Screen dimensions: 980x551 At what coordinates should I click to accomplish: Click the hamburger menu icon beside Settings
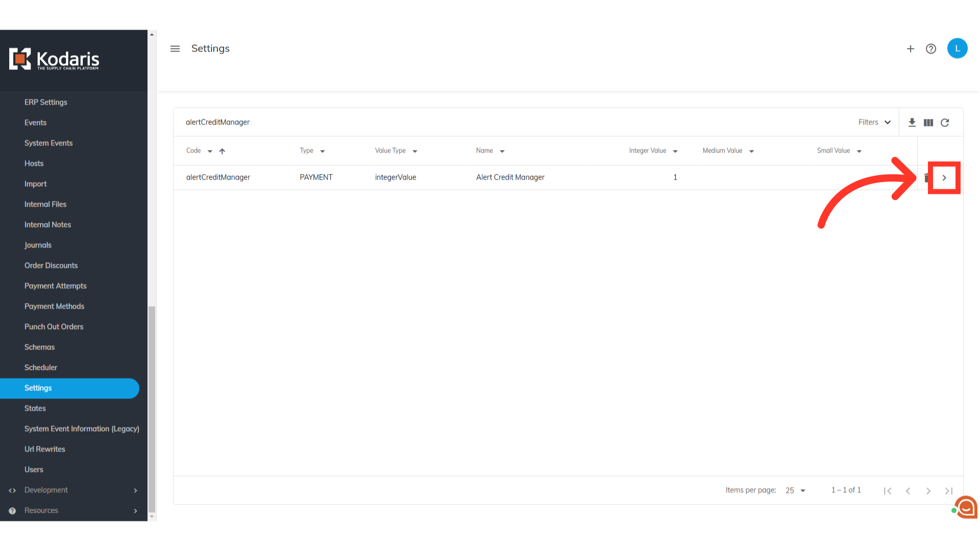(x=175, y=49)
